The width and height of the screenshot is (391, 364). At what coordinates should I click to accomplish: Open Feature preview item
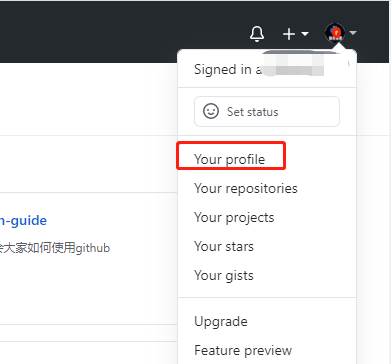(x=243, y=351)
